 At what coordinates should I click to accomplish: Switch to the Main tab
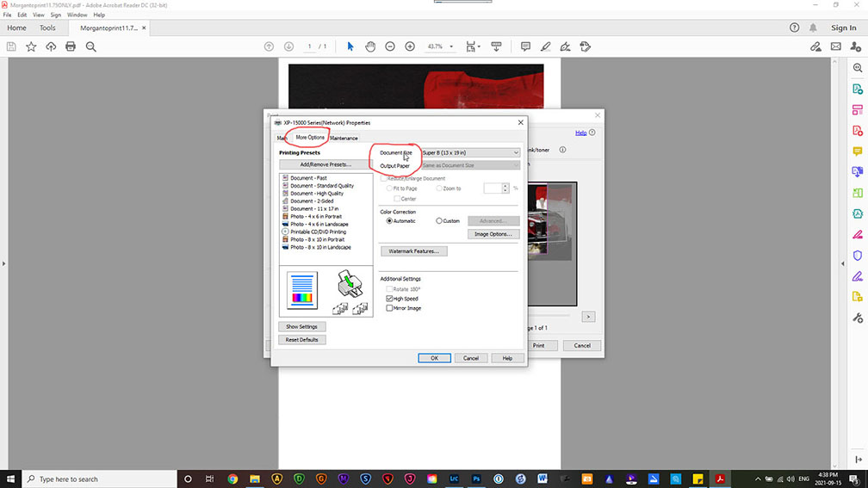[282, 138]
